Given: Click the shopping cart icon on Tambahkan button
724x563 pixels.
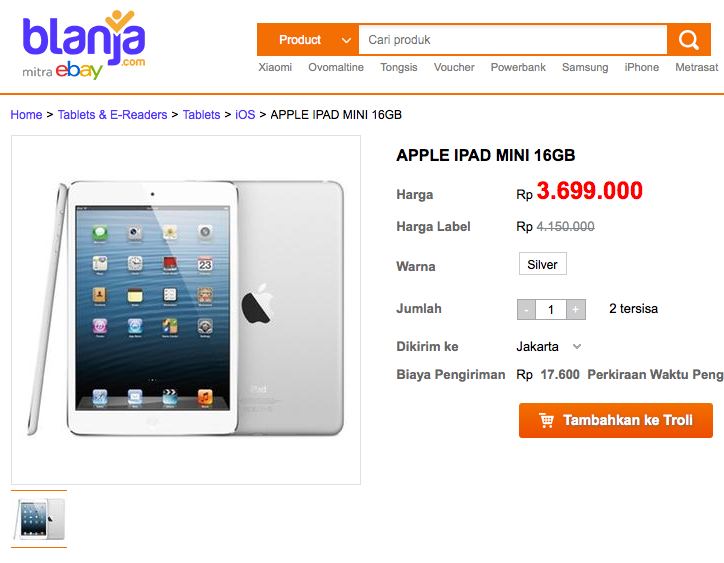Looking at the screenshot, I should pyautogui.click(x=546, y=420).
